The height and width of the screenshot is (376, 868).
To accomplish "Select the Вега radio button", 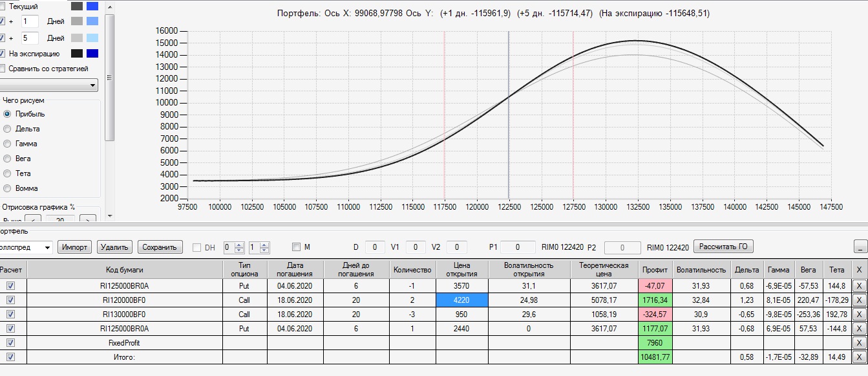I will coord(8,159).
